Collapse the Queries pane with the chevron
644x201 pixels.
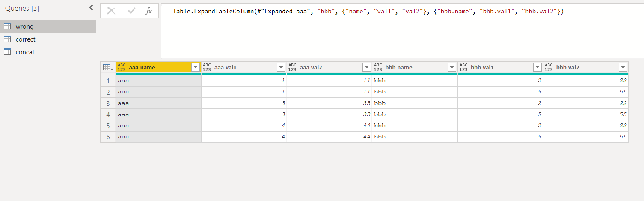[x=91, y=8]
